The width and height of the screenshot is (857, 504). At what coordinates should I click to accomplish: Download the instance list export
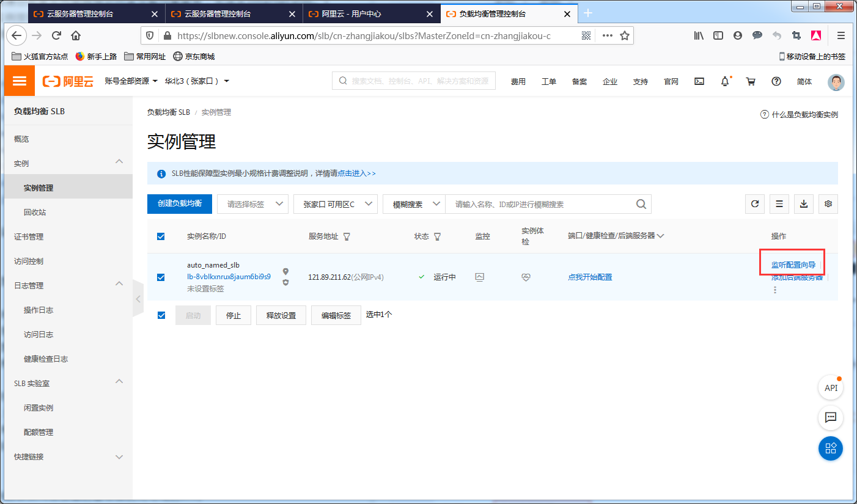pyautogui.click(x=803, y=203)
